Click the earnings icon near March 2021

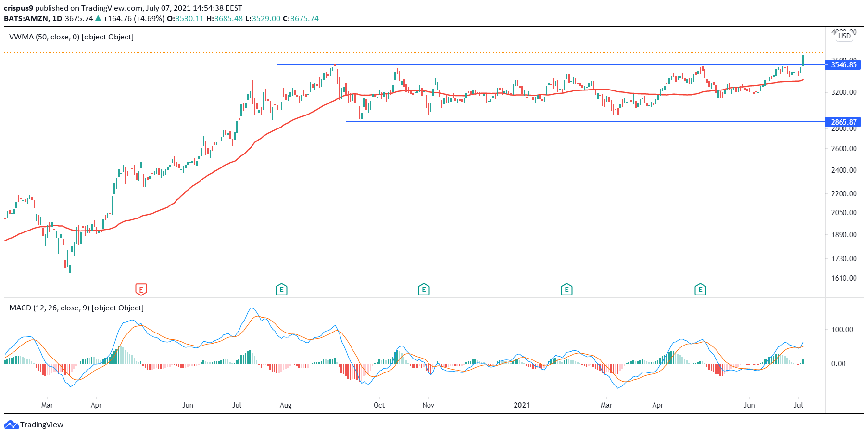click(566, 290)
